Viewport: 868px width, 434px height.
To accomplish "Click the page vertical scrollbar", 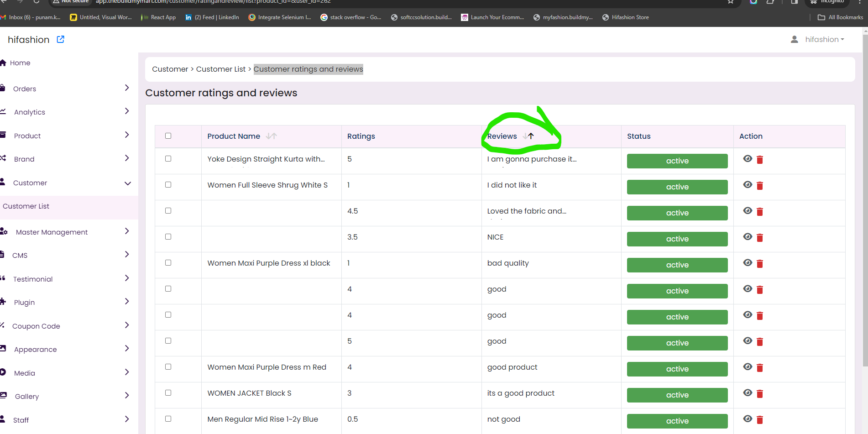I will [x=865, y=201].
